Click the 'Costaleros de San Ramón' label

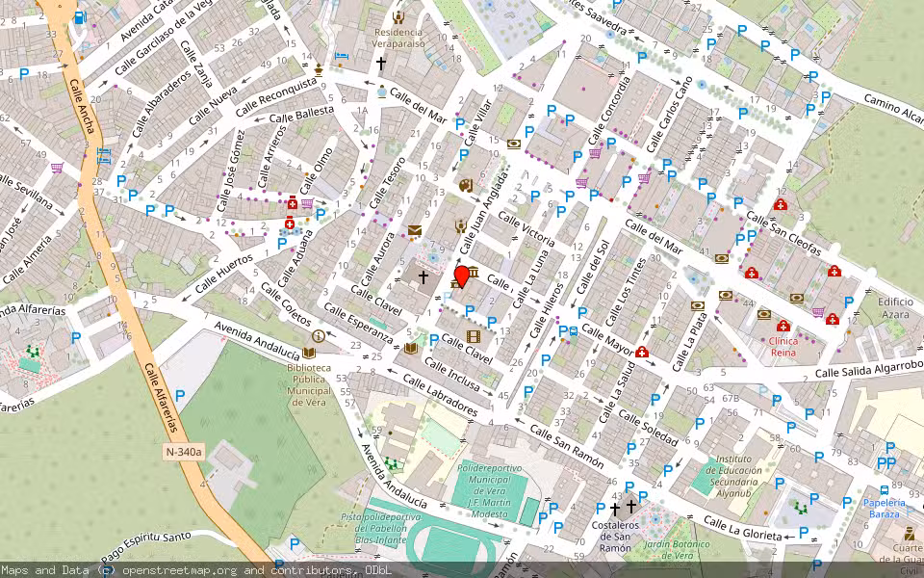[x=615, y=537]
